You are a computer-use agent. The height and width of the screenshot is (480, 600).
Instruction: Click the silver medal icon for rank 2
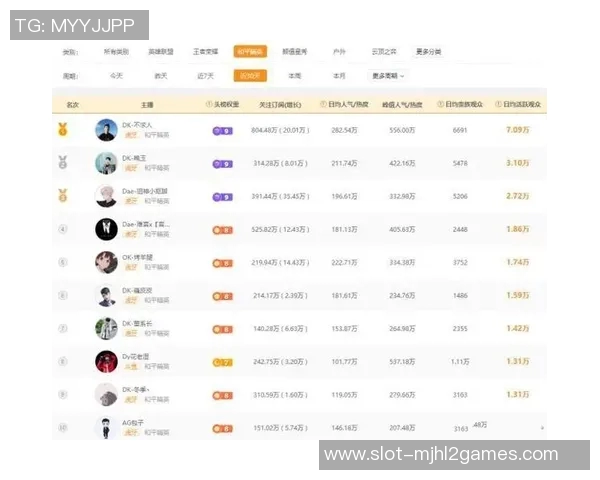[x=63, y=162]
